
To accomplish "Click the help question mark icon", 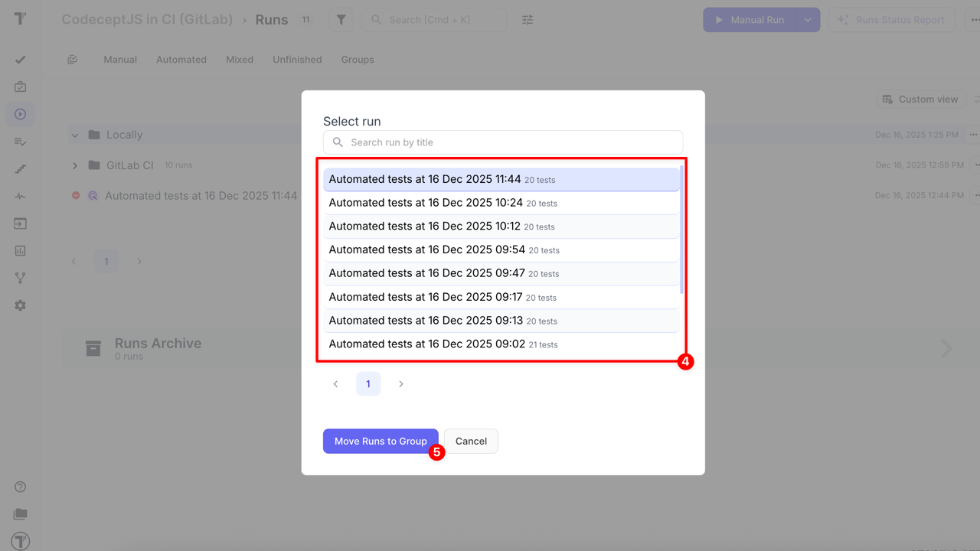I will pos(21,487).
